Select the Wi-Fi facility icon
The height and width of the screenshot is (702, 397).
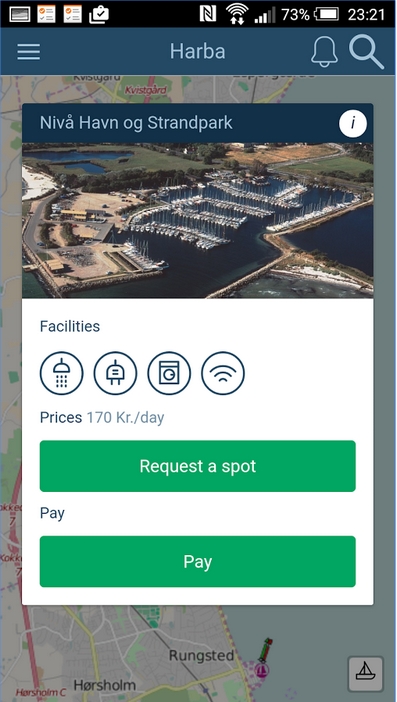coord(223,373)
